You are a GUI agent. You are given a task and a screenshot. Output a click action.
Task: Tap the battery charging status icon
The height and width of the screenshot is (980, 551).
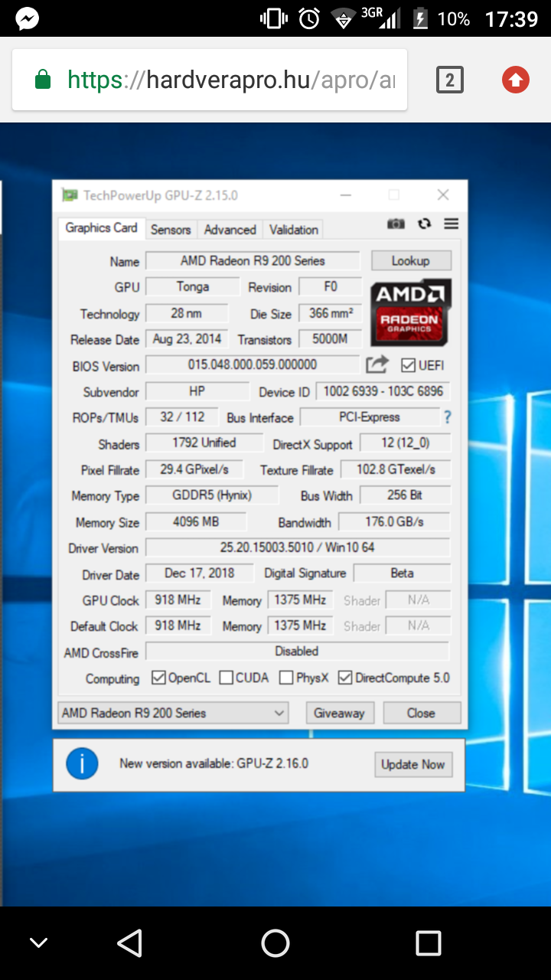point(420,18)
